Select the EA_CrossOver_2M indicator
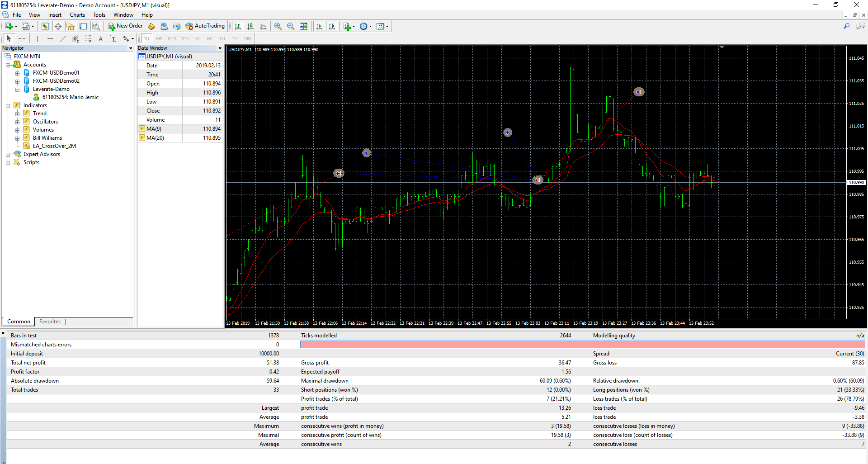The height and width of the screenshot is (464, 868). pos(54,146)
